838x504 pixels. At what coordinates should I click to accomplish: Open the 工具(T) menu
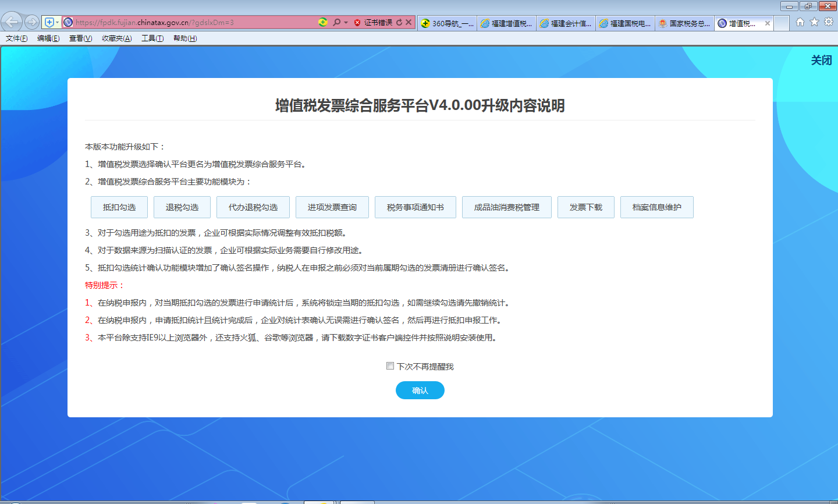pyautogui.click(x=152, y=38)
